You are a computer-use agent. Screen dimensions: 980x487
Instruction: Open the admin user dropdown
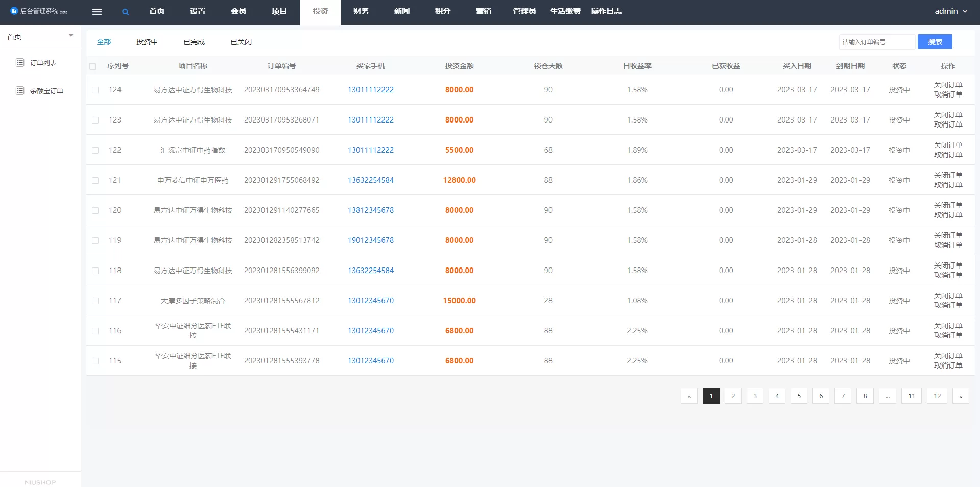(950, 11)
